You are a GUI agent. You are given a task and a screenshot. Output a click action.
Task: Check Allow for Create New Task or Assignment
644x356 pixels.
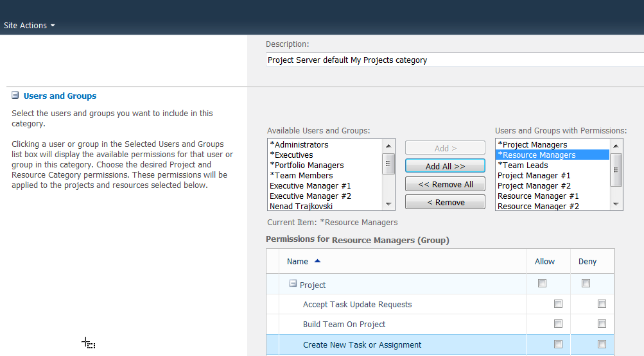click(x=558, y=344)
